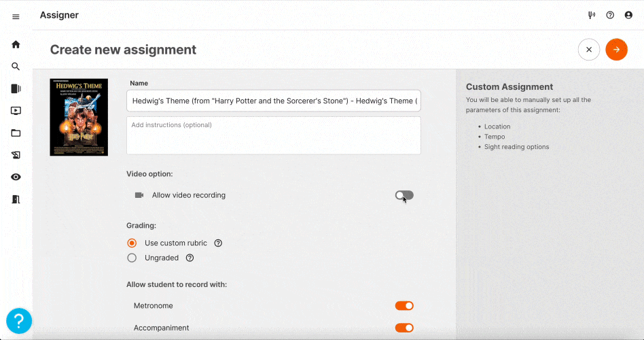Select Use custom rubric radio button
Viewport: 644px width, 340px height.
pos(132,243)
